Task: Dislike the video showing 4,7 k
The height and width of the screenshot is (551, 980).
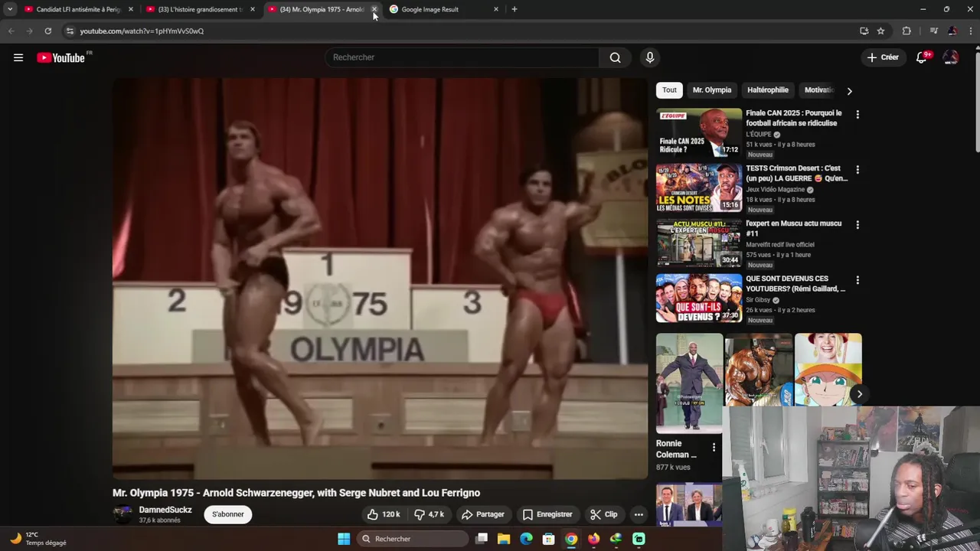Action: click(429, 514)
